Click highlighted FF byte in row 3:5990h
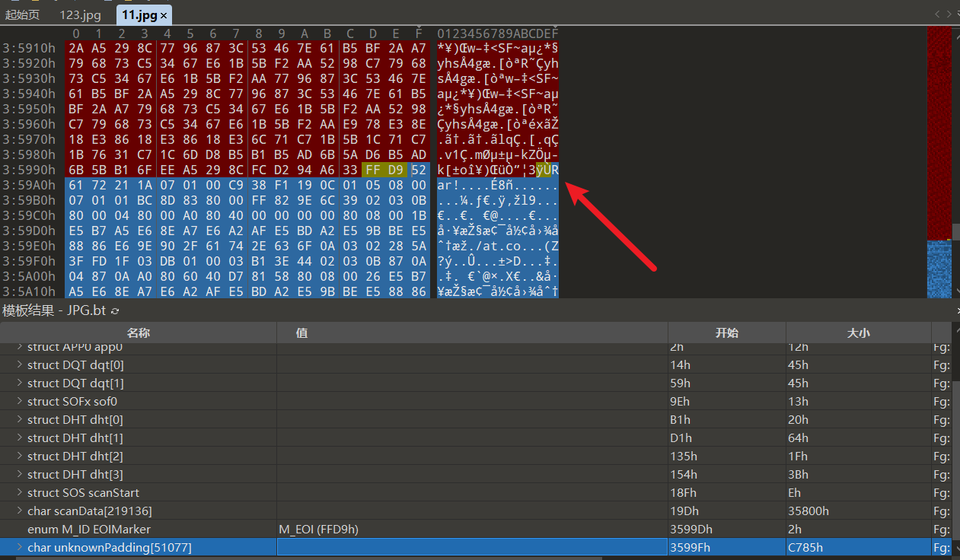Image resolution: width=960 pixels, height=560 pixels. (373, 170)
